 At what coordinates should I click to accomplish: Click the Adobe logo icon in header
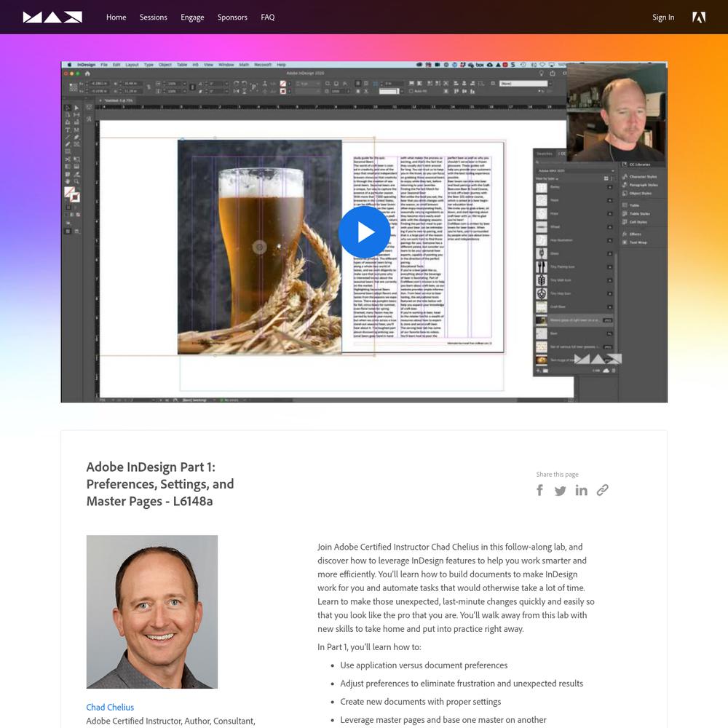tap(699, 17)
